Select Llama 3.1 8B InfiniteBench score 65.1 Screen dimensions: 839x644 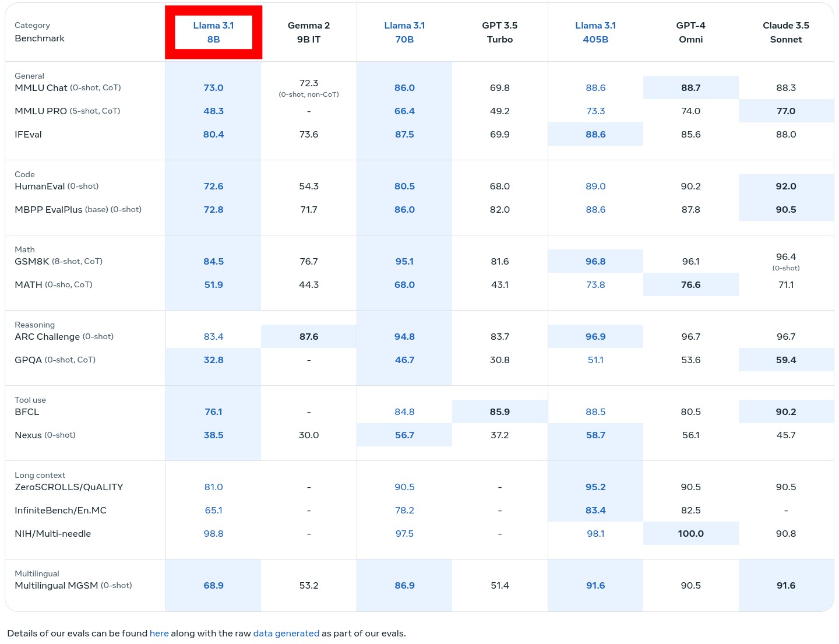[x=214, y=510]
